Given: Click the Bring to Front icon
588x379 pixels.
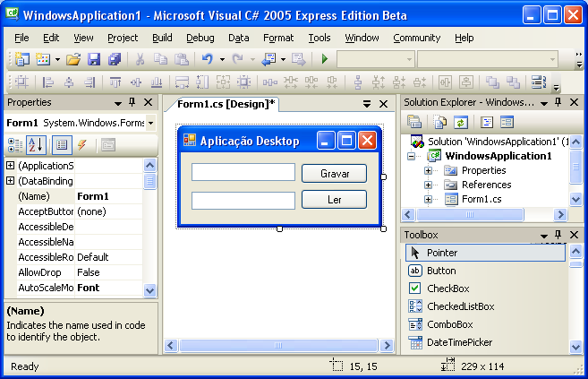Looking at the screenshot, I should [x=492, y=82].
